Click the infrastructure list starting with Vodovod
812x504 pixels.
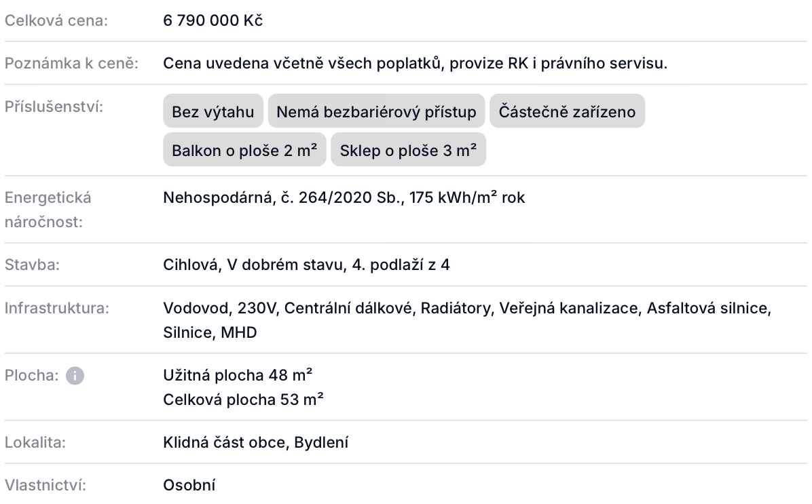(467, 309)
